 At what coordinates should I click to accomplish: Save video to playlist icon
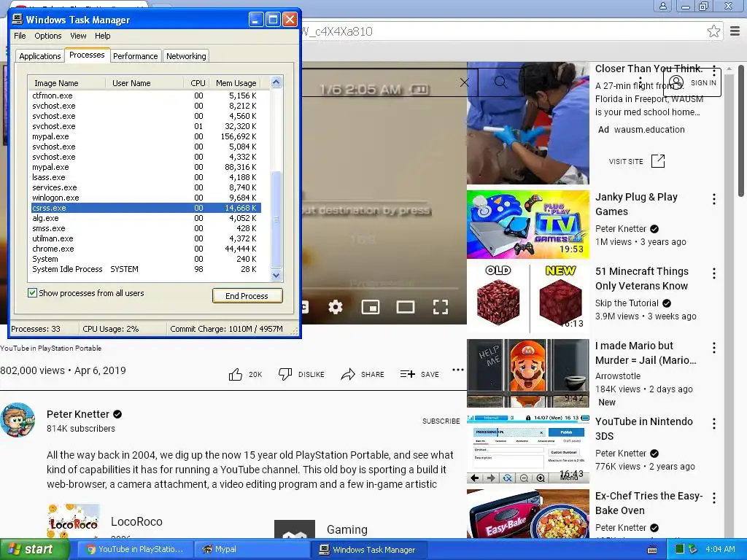tap(407, 374)
